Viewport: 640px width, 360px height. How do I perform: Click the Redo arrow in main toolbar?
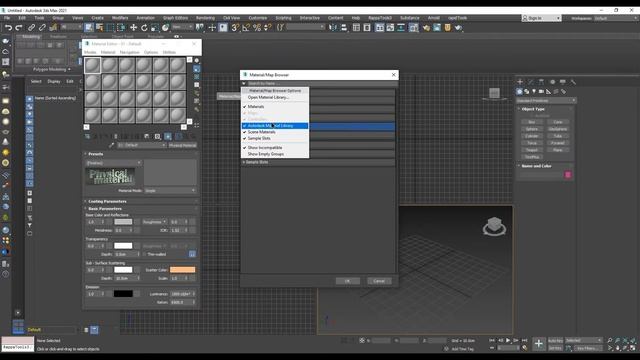[19, 28]
